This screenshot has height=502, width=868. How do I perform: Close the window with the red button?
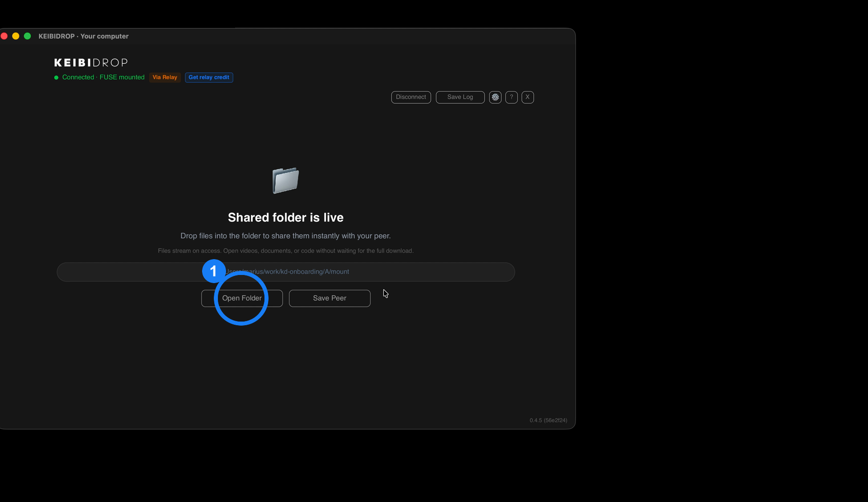[x=4, y=36]
